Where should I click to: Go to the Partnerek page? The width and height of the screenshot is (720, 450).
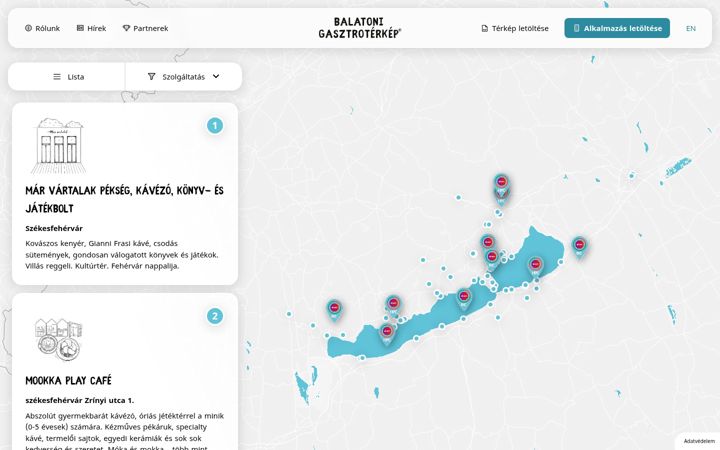coord(146,28)
